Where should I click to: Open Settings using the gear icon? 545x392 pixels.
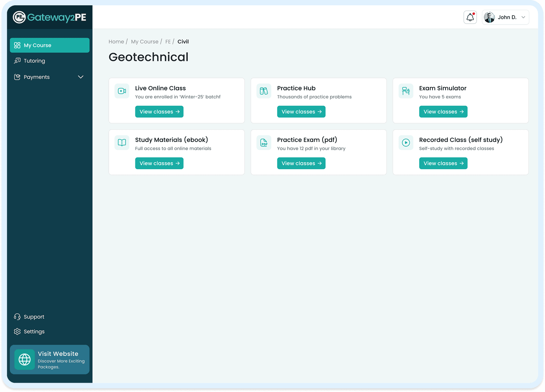17,331
